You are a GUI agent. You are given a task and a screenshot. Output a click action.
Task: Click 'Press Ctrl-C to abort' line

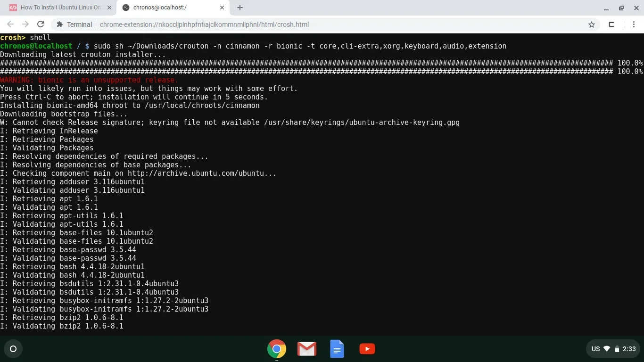134,97
